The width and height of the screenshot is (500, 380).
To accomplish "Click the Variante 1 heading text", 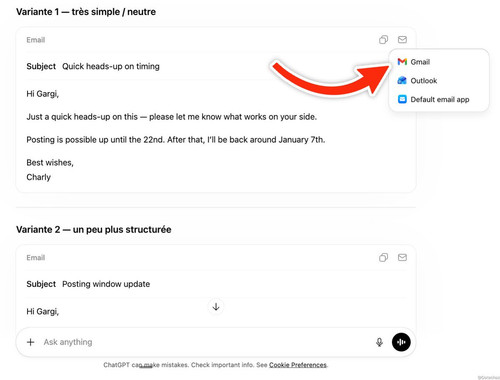I will coord(86,12).
